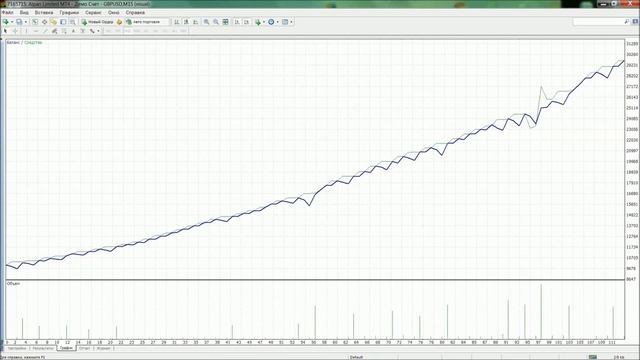Click the New Chart toolbar icon
This screenshot has height=360, width=640.
click(6, 22)
